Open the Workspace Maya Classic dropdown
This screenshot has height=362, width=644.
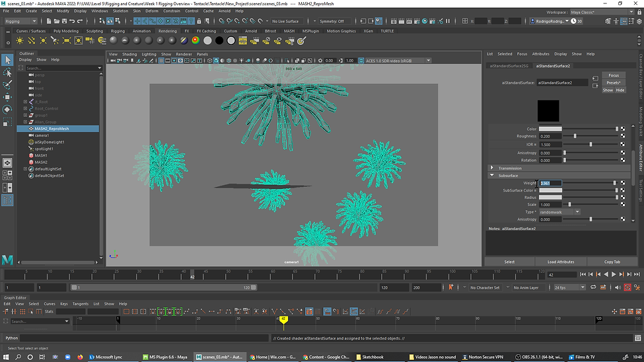[x=602, y=12]
